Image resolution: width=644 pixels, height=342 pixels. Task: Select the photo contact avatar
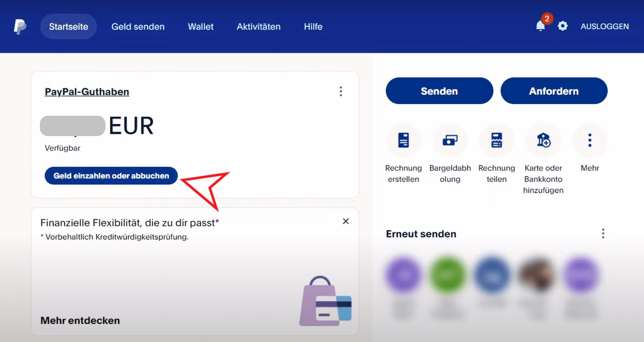coord(536,275)
